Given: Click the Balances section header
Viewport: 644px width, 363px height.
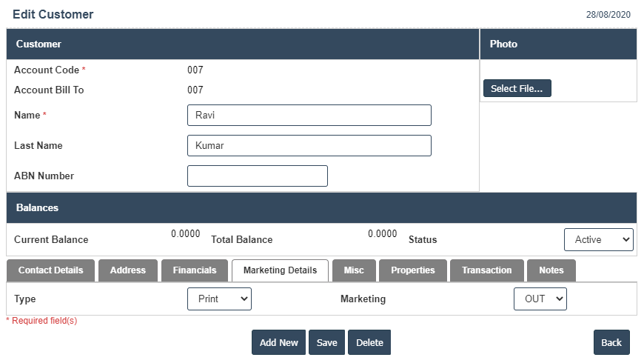Looking at the screenshot, I should [x=321, y=208].
